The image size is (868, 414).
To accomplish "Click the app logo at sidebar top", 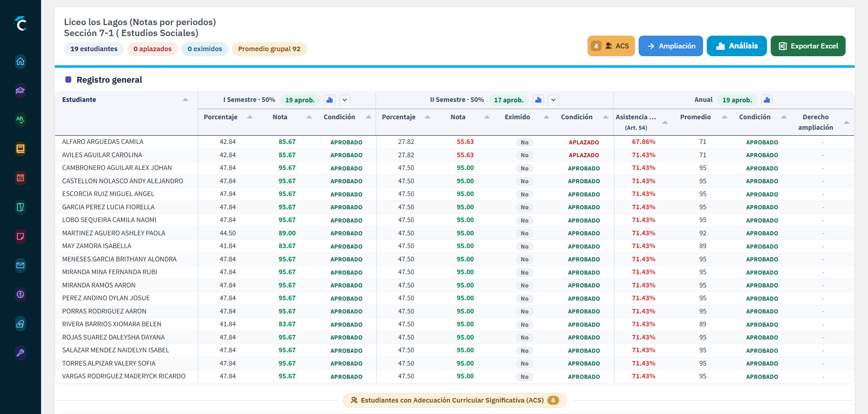I will [20, 23].
